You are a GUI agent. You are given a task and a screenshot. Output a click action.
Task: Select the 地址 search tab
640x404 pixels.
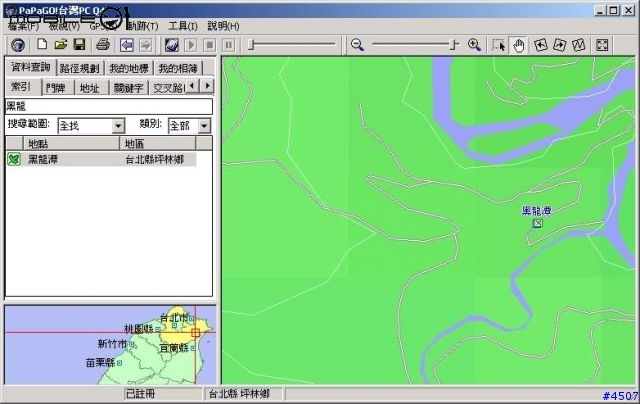click(90, 88)
